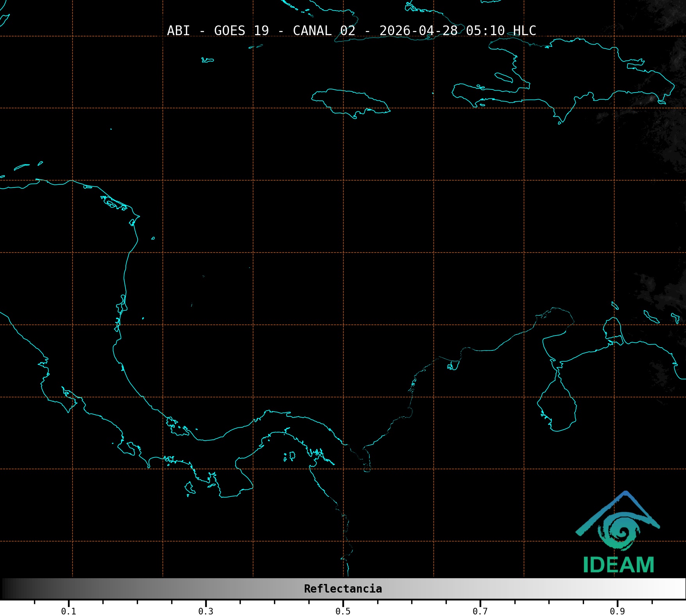
Task: Click the 0.5 tick label on the colorbar
Action: pos(343,611)
